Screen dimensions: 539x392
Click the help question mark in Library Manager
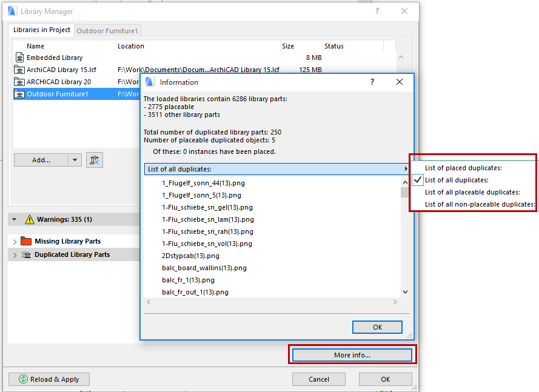[x=377, y=12]
